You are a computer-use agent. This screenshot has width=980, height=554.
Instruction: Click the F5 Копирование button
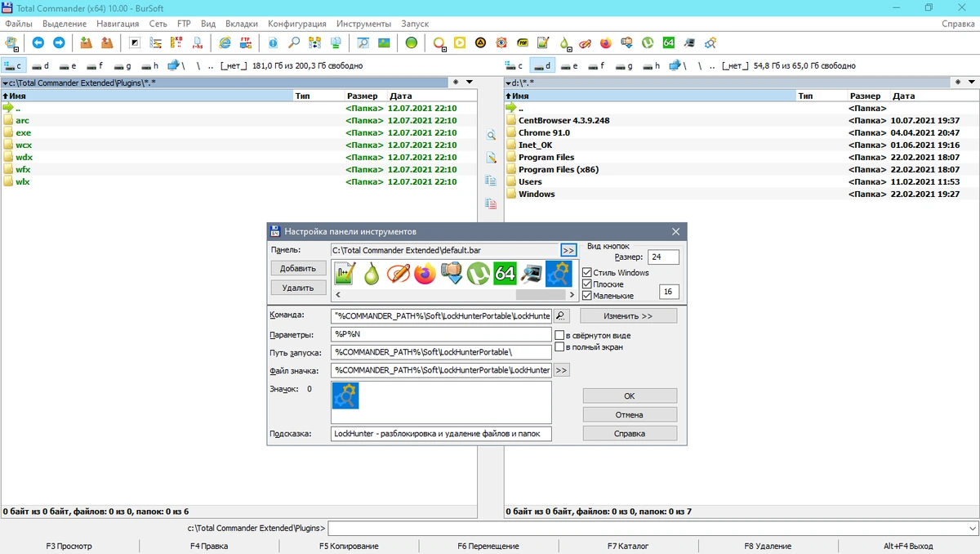tap(349, 546)
